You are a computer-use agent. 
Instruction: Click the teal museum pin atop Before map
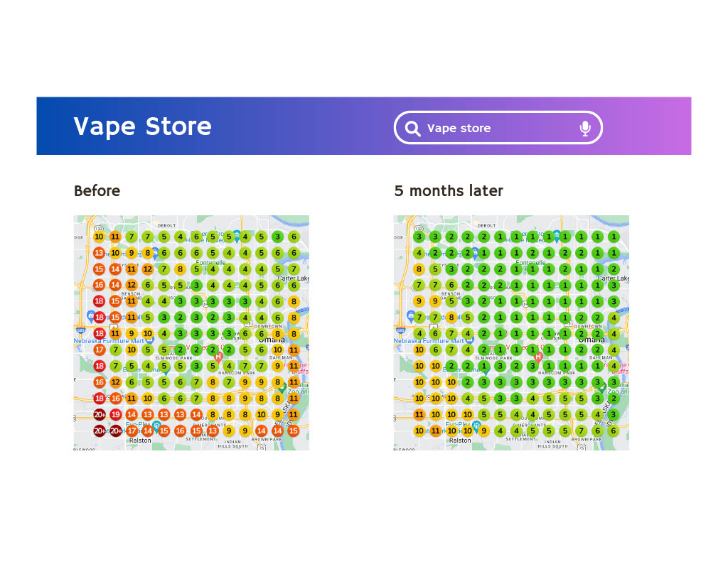point(237,234)
